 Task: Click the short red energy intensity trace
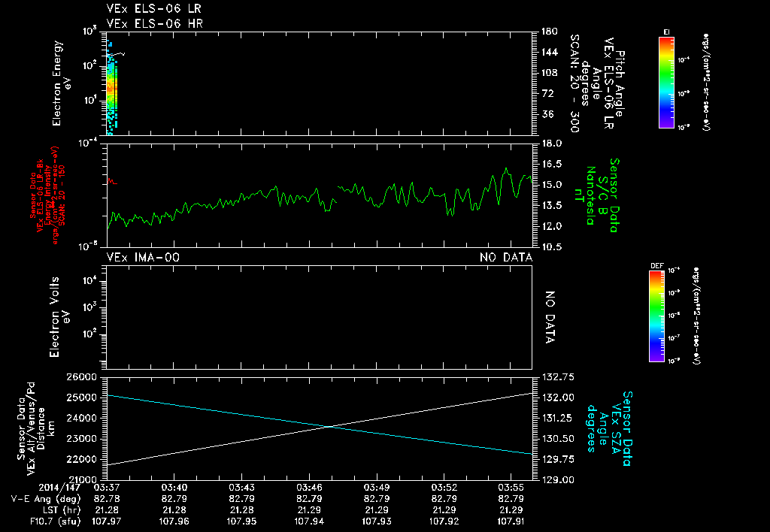point(113,182)
